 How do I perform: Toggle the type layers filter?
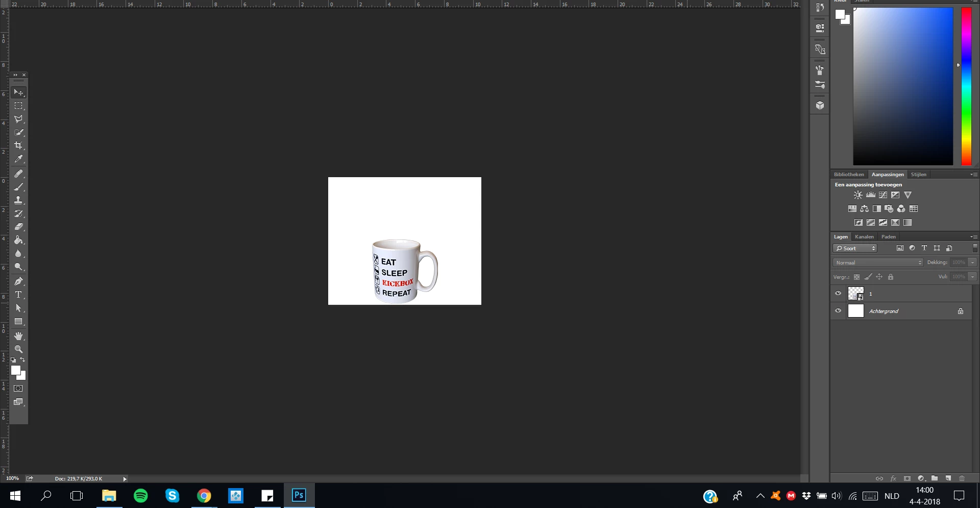click(924, 248)
